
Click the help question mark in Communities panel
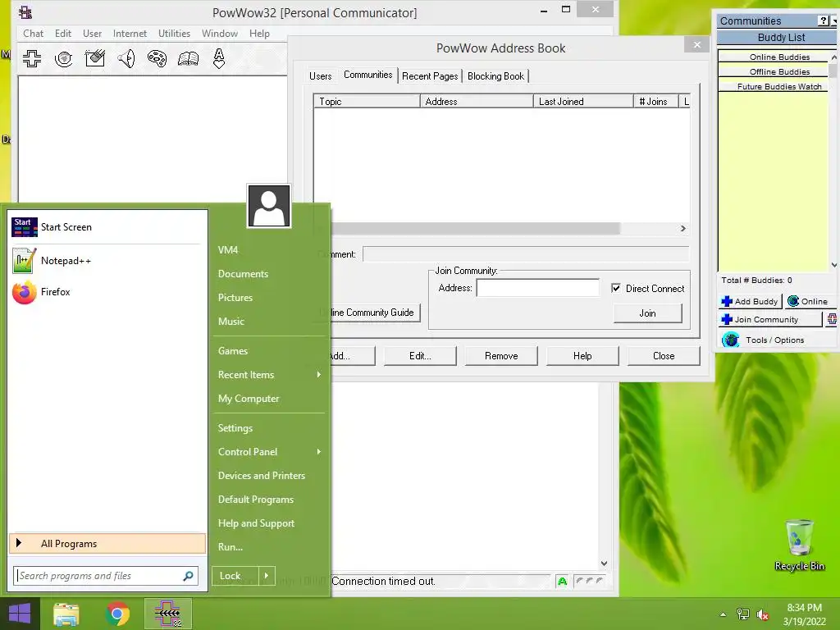pyautogui.click(x=824, y=21)
